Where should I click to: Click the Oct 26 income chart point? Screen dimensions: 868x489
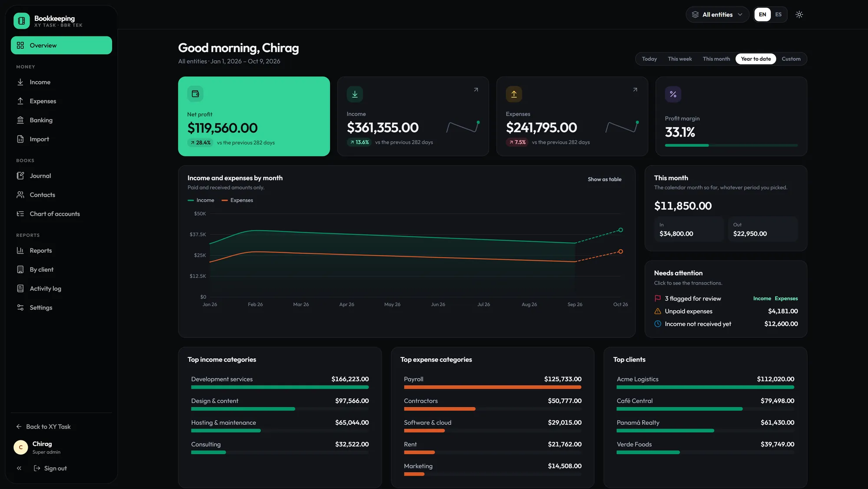[621, 230]
